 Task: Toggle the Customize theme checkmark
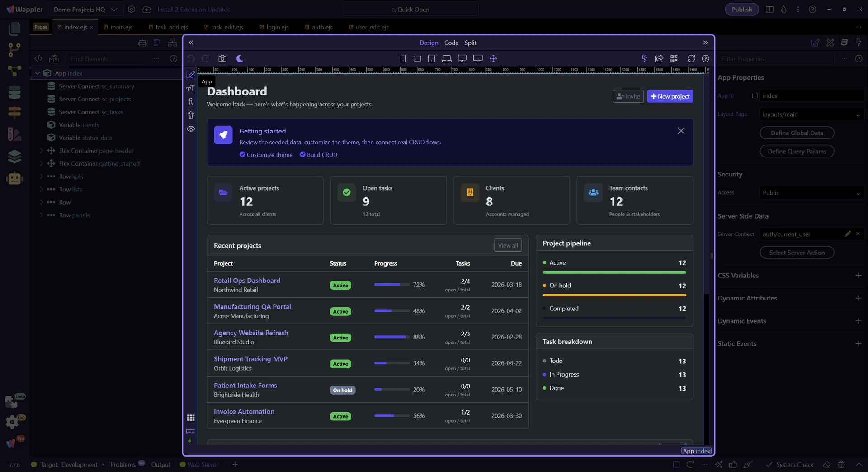click(x=242, y=155)
